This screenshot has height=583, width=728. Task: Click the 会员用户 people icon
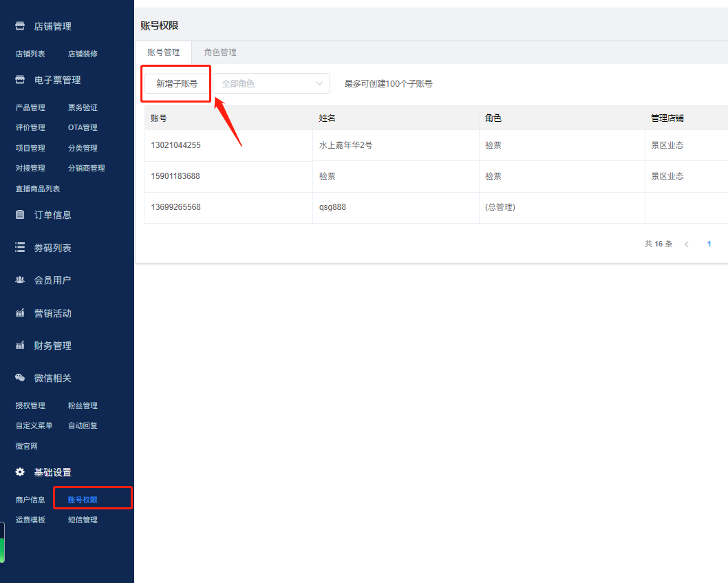pos(20,280)
